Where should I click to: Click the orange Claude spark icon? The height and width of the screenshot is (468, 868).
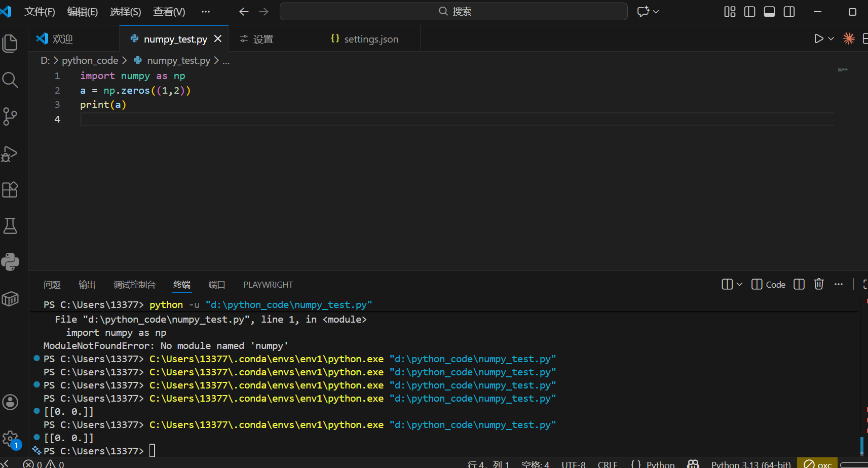coord(849,38)
